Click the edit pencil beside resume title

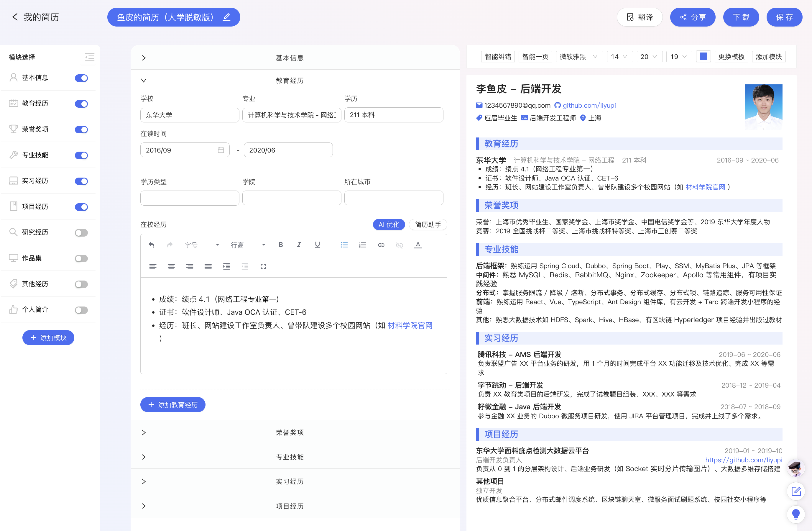[x=226, y=17]
